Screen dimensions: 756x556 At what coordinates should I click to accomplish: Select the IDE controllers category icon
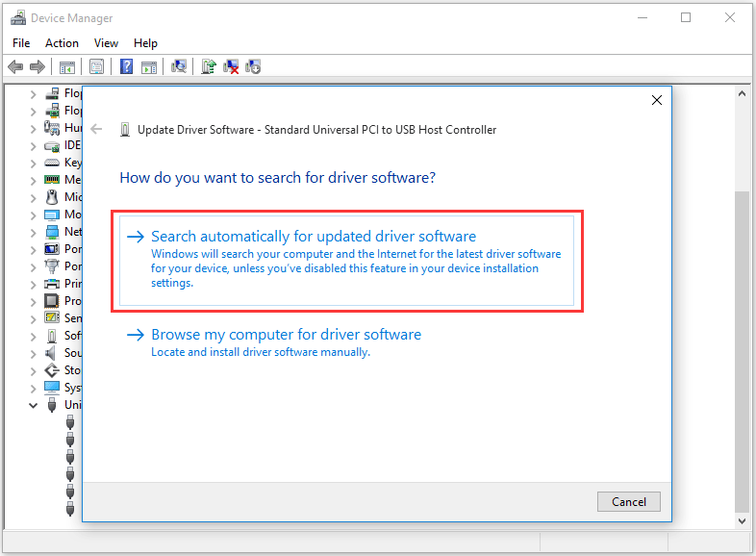tap(52, 145)
